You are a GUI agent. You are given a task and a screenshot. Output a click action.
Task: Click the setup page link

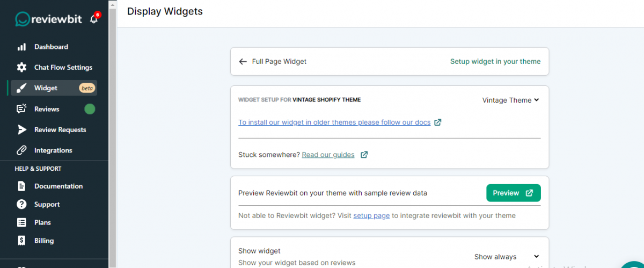[371, 215]
